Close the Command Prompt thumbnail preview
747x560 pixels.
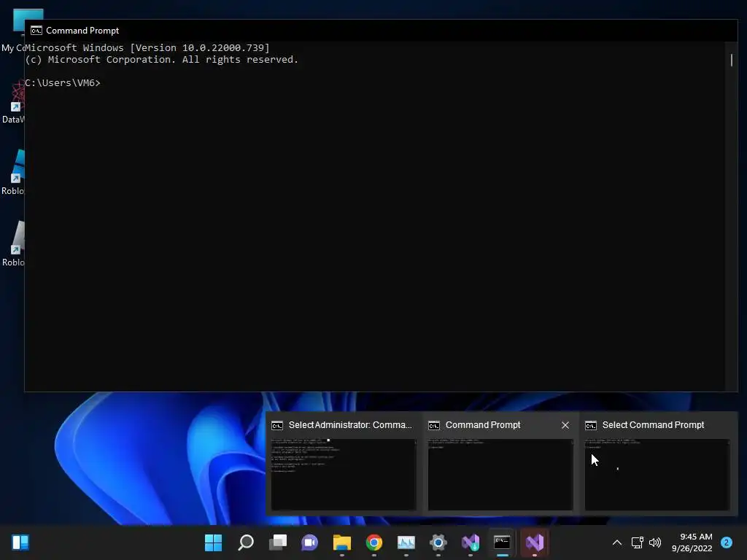[565, 425]
